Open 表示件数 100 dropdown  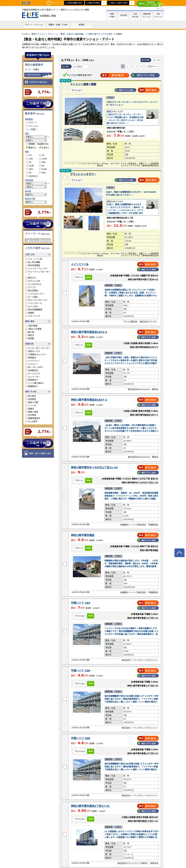pos(156,60)
